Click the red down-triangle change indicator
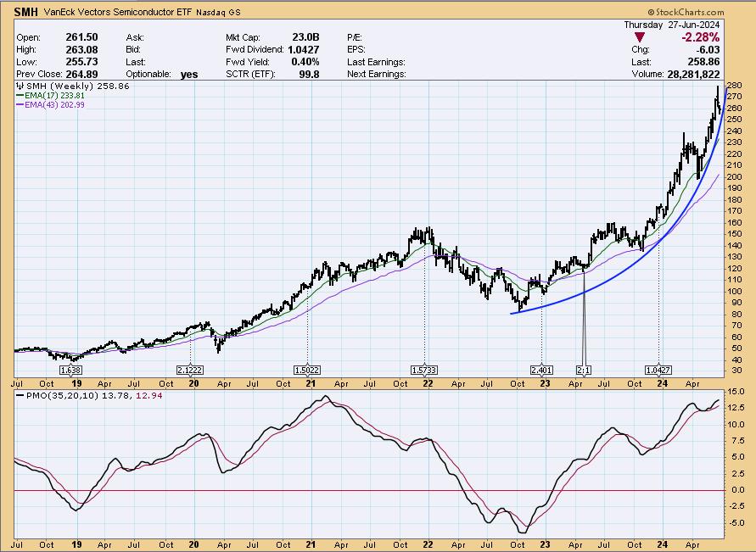Viewport: 756px width, 552px height. click(x=639, y=37)
